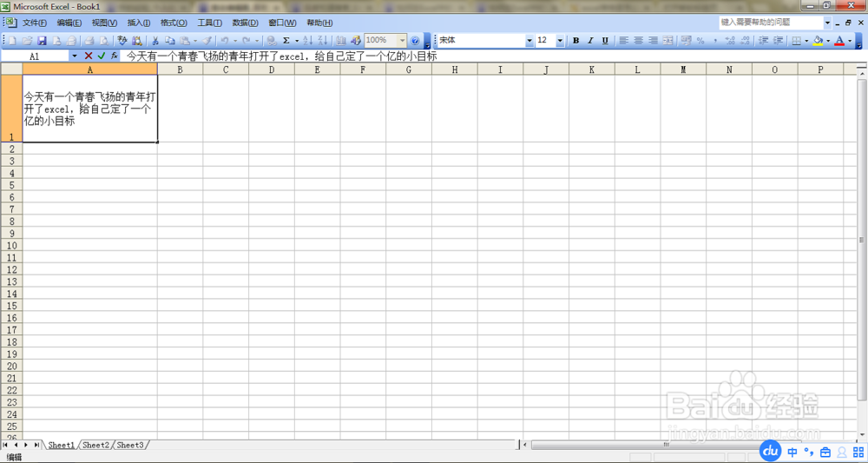The height and width of the screenshot is (463, 868).
Task: Open the 数据(D) menu
Action: click(246, 23)
